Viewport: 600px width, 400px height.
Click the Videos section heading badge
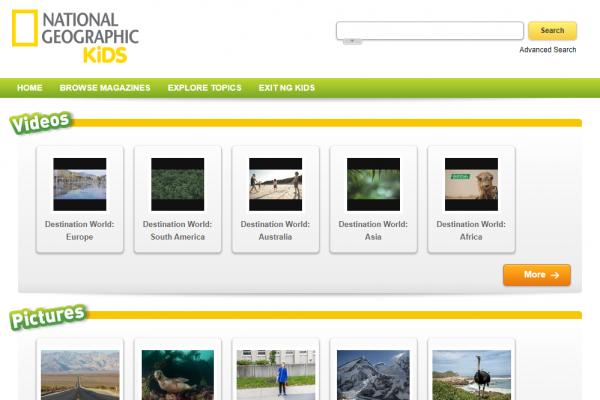point(41,122)
